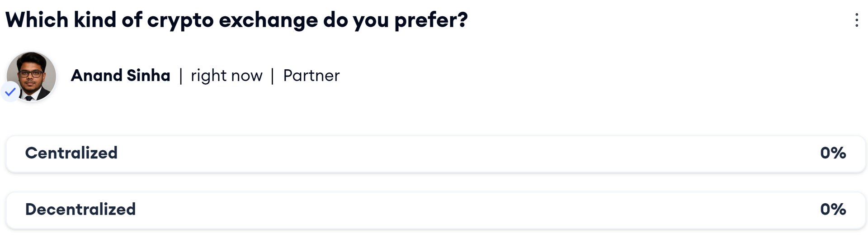Click the word "prefer?" in the heading
The height and width of the screenshot is (239, 868).
tap(431, 21)
